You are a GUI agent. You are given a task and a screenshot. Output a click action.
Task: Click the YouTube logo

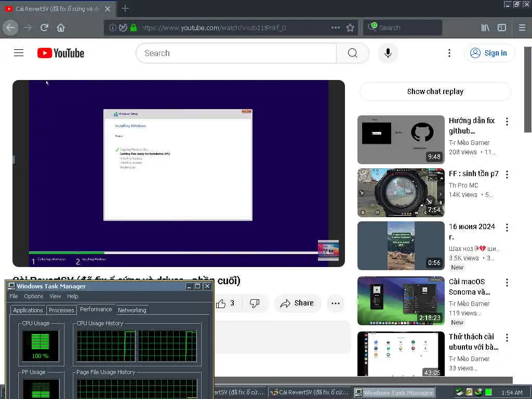(61, 53)
